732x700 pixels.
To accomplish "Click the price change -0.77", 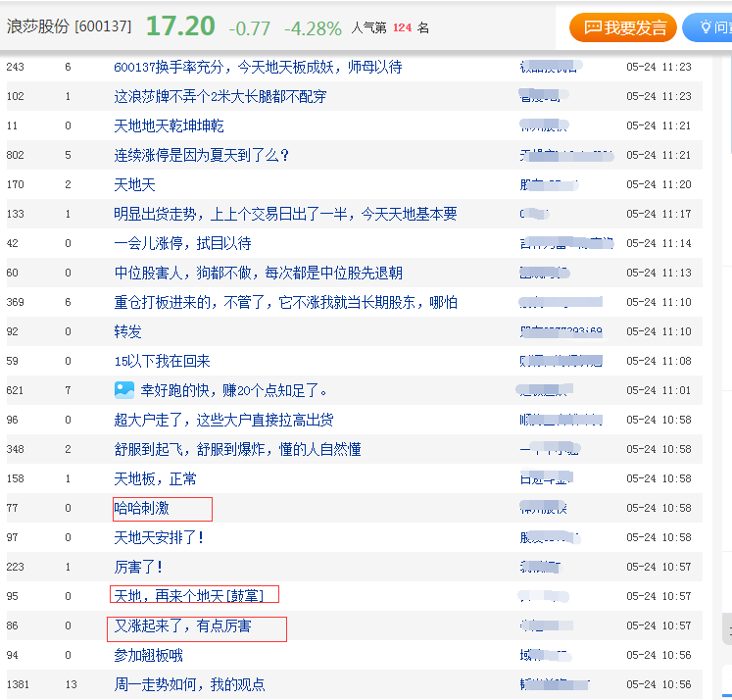I will [x=249, y=28].
